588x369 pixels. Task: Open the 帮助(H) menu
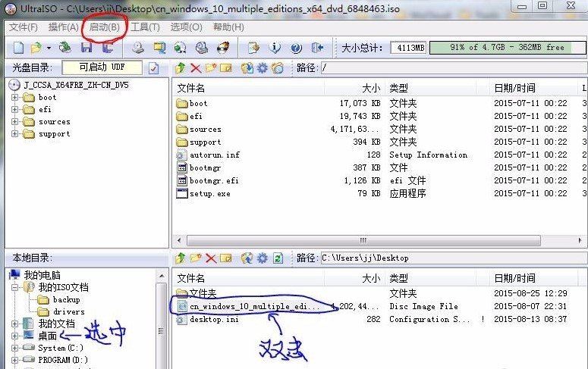click(x=228, y=27)
